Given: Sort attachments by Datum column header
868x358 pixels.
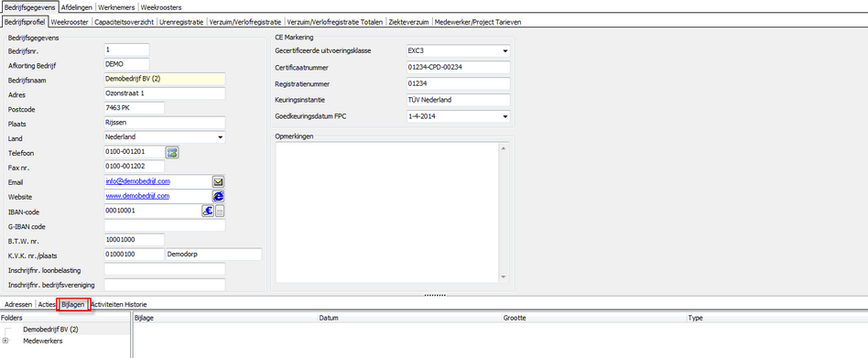Looking at the screenshot, I should click(409, 318).
